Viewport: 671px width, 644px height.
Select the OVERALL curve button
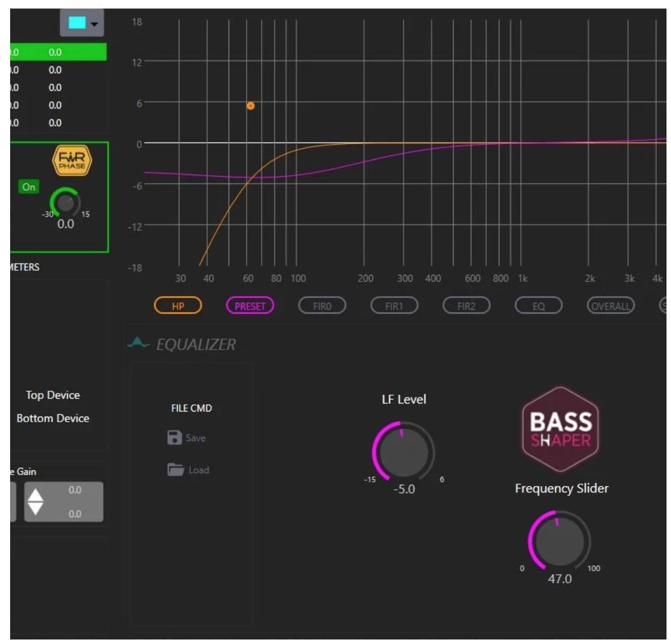pos(611,306)
